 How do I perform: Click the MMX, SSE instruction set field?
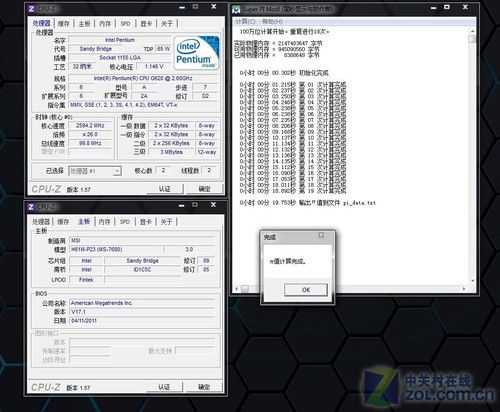[x=143, y=105]
